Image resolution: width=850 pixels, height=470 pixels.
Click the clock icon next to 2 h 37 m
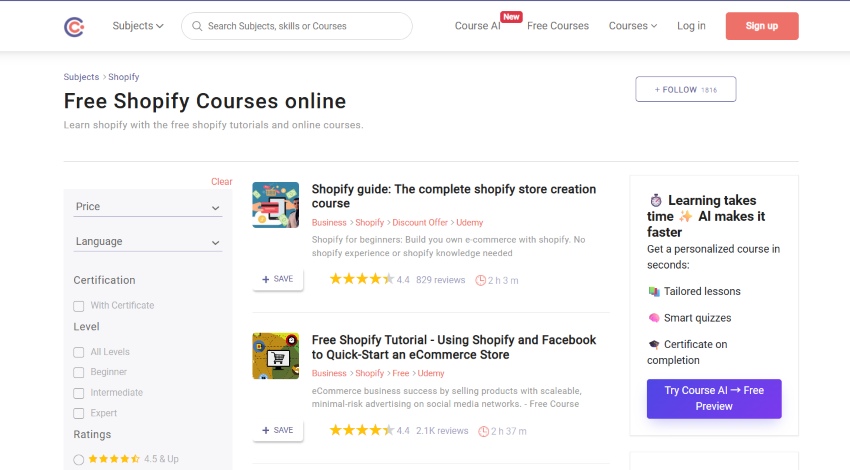pos(484,432)
